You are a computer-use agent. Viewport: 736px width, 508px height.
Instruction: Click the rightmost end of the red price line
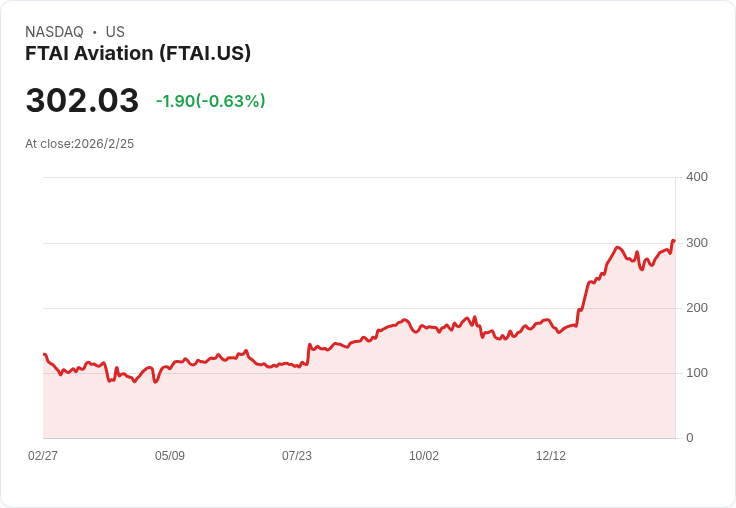tap(674, 241)
